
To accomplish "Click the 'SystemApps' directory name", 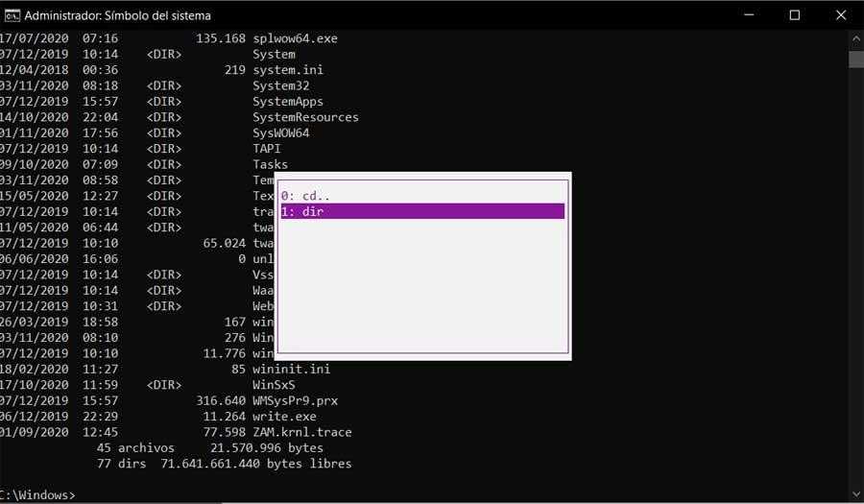I will coord(288,102).
